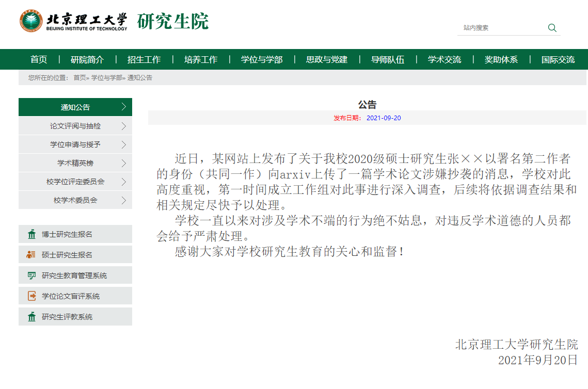588x389 pixels.
Task: Open the 校学位评定委员会 sidebar link
Action: tap(75, 182)
